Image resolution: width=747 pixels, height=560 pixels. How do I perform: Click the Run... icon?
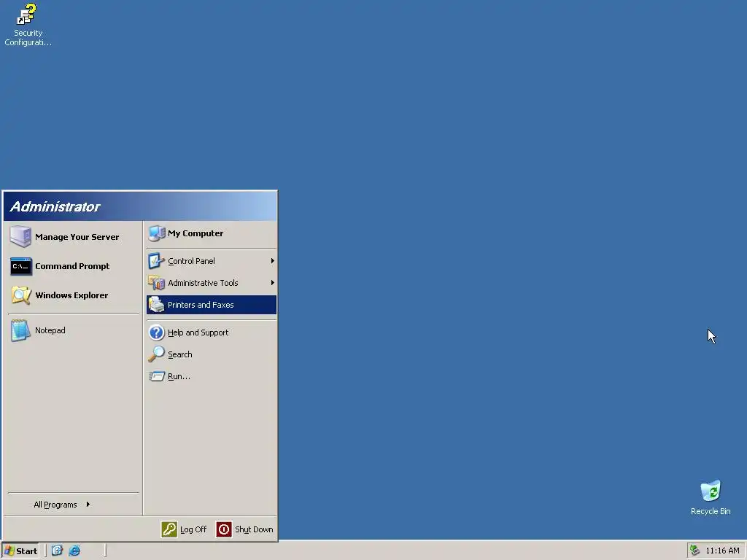tap(156, 376)
